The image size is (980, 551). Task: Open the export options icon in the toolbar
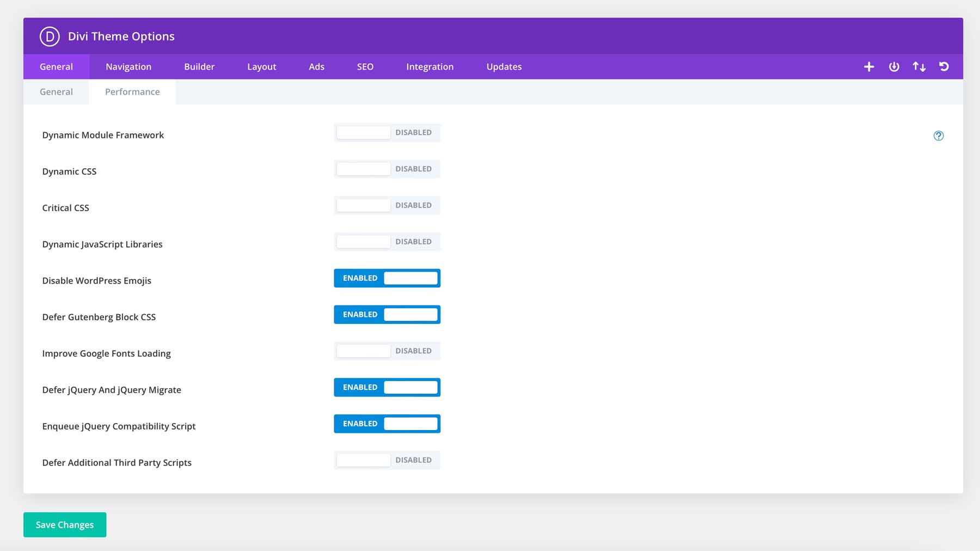pyautogui.click(x=894, y=66)
